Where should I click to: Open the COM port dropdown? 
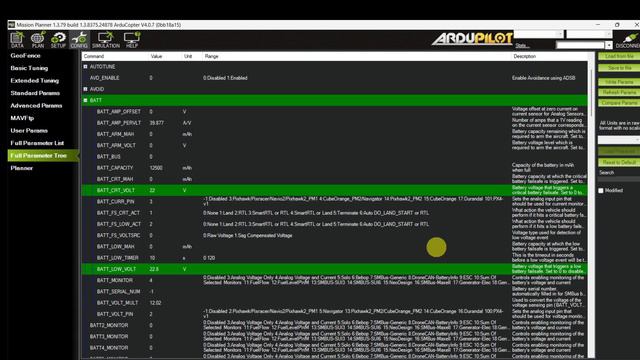(x=538, y=34)
